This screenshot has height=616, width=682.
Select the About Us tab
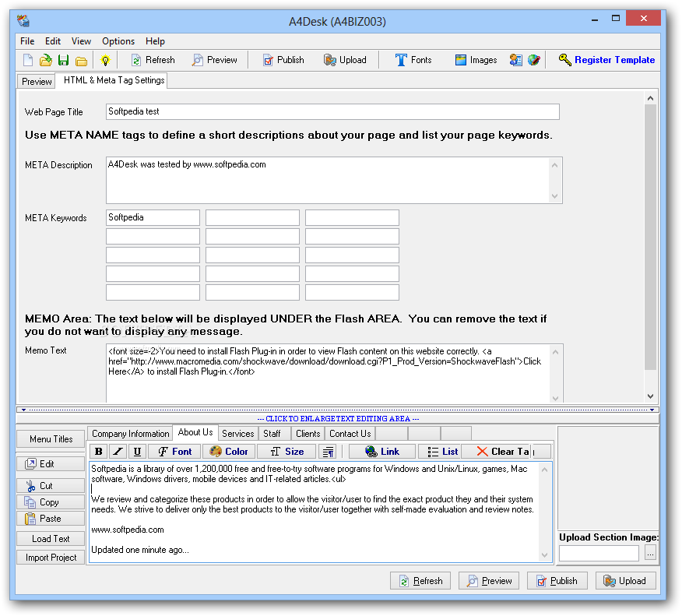195,432
